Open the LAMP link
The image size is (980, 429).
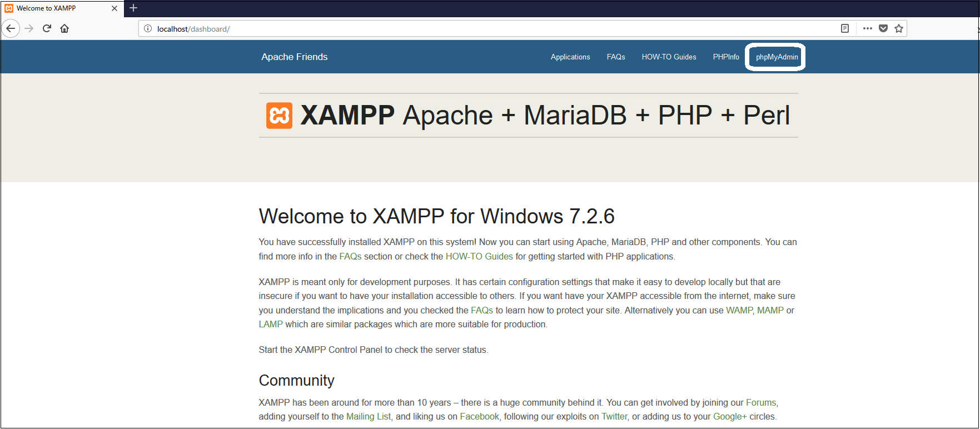click(271, 324)
